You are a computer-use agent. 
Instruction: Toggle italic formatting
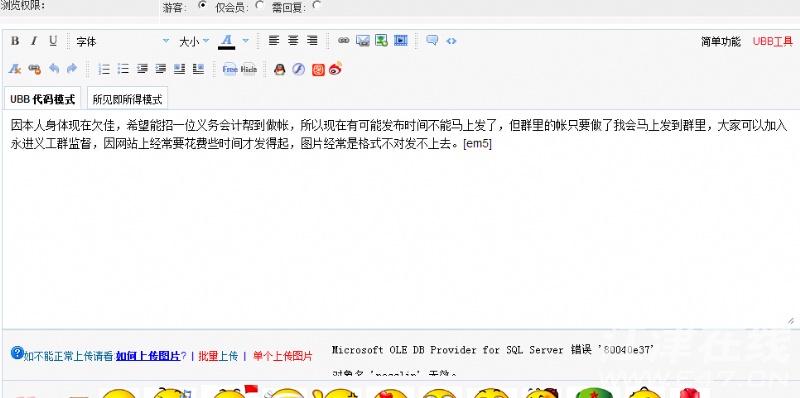(x=34, y=41)
